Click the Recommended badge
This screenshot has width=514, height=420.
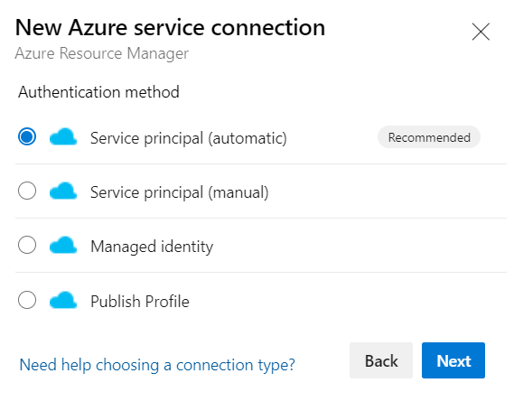click(x=429, y=137)
